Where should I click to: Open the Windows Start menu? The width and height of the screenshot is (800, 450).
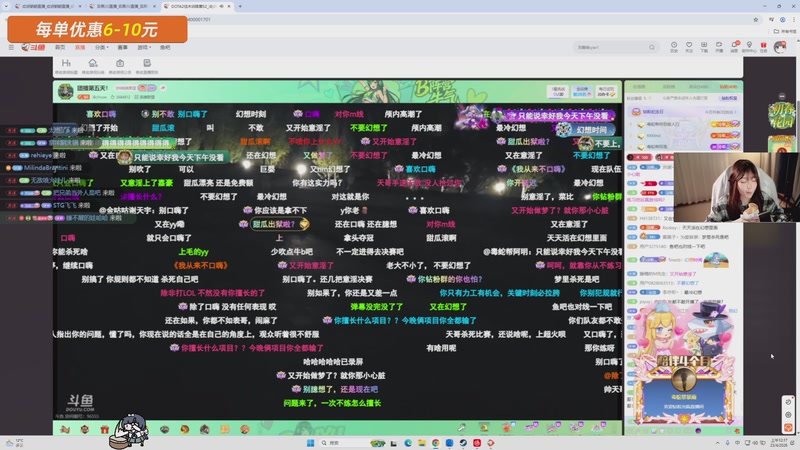[x=310, y=443]
